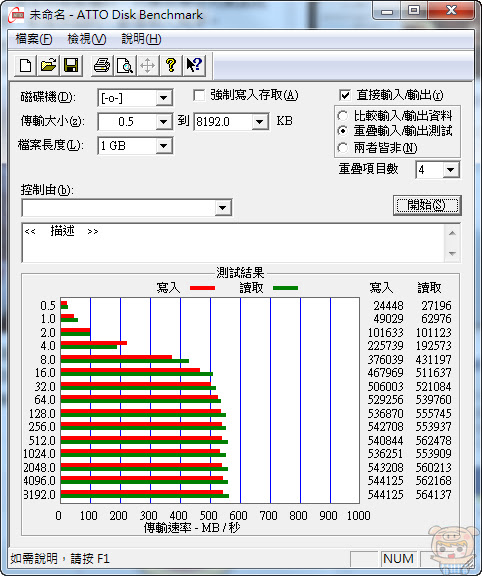482x576 pixels.
Task: Click the context help arrow-question icon
Action: click(194, 66)
